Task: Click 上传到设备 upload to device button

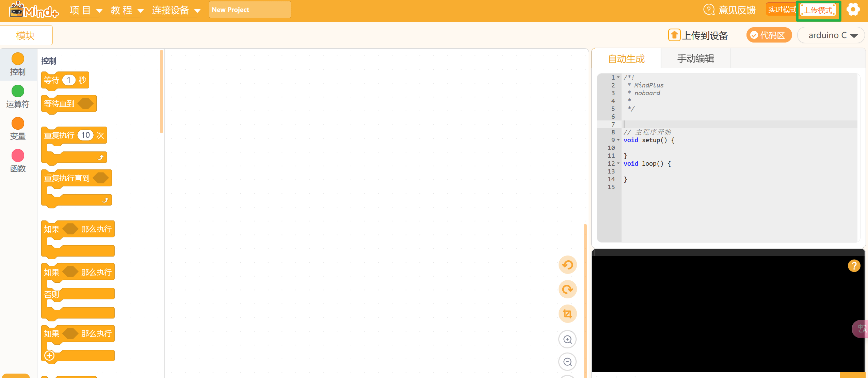Action: coord(698,35)
